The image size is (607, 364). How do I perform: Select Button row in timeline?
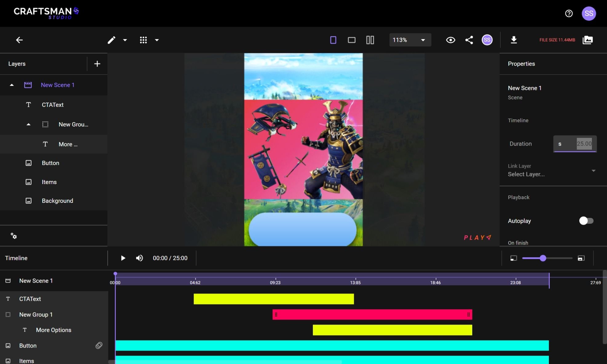pyautogui.click(x=54, y=346)
